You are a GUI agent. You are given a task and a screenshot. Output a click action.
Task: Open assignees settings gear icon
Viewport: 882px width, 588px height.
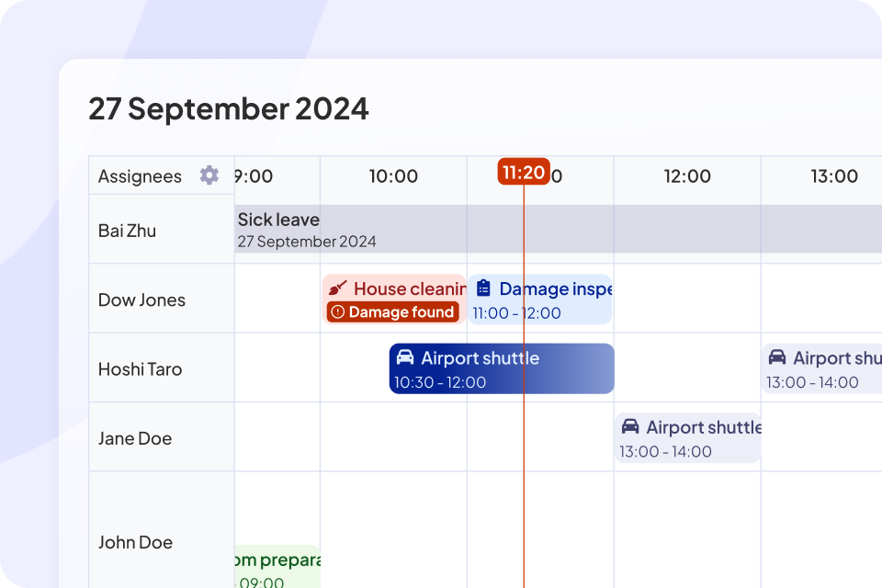[209, 175]
